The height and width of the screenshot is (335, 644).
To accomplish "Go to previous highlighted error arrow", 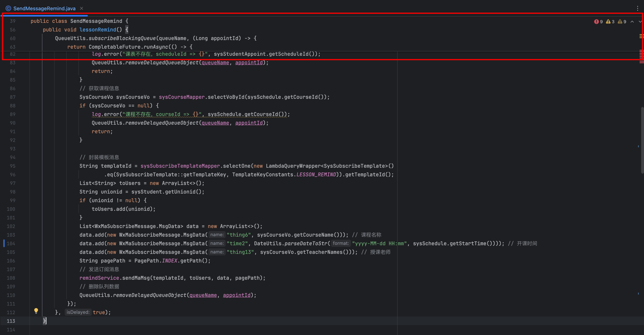I will [x=632, y=22].
